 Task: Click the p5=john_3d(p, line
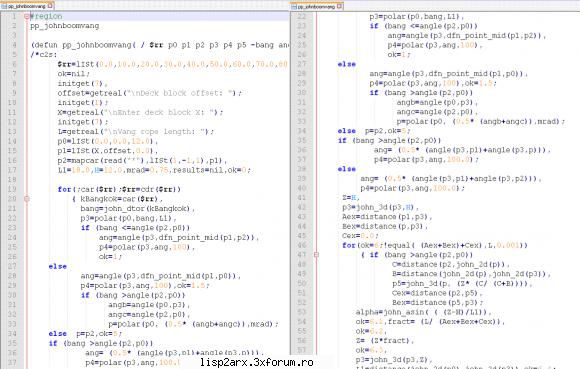[x=462, y=284]
